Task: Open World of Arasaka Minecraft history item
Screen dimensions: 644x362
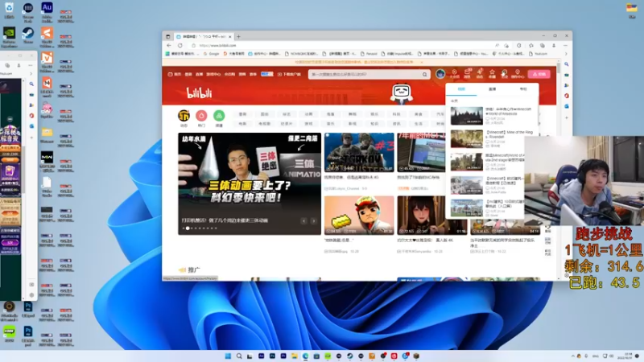Action: [x=490, y=116]
